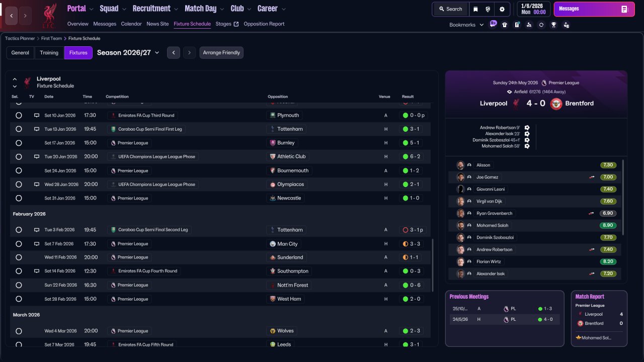Click the substitution arrow beside Joe Gomez
The image size is (644, 362).
592,177
